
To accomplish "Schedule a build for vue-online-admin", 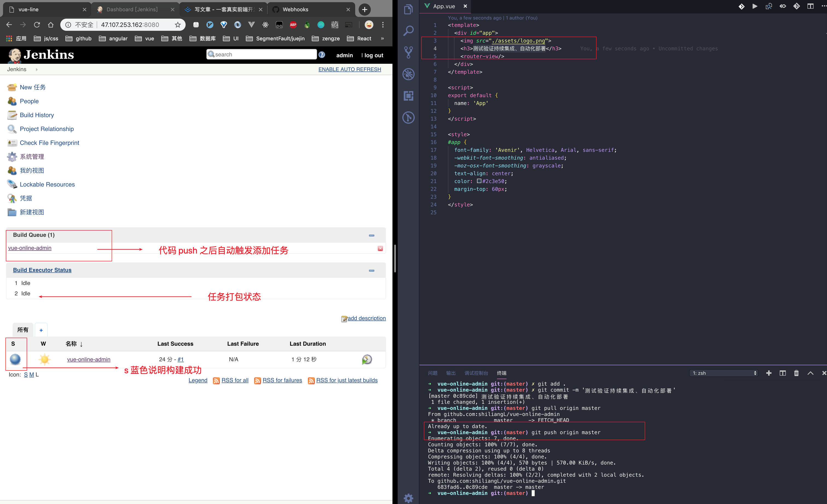I will [366, 359].
